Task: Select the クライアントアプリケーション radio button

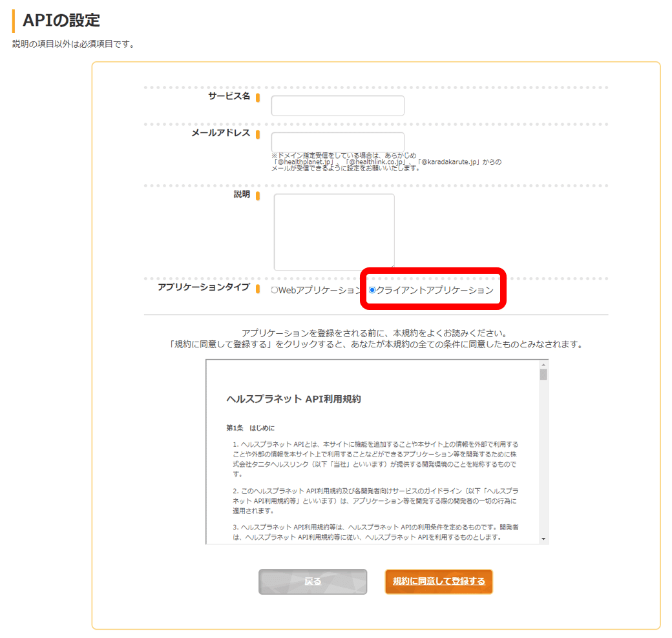Action: point(372,291)
